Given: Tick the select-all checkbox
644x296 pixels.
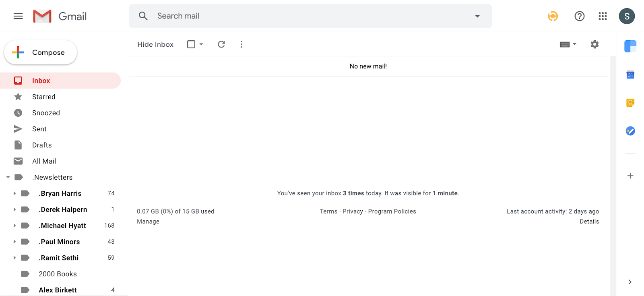Looking at the screenshot, I should (191, 44).
